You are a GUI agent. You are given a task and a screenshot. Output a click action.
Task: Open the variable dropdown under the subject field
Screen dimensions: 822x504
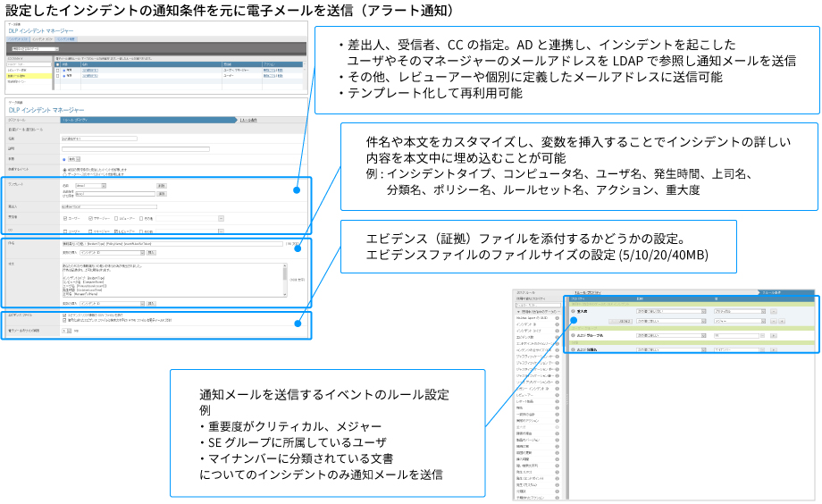(x=113, y=253)
